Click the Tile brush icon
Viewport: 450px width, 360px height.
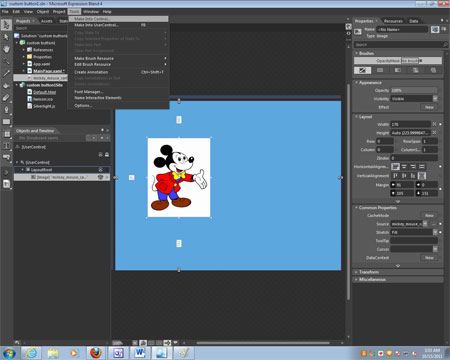click(415, 70)
